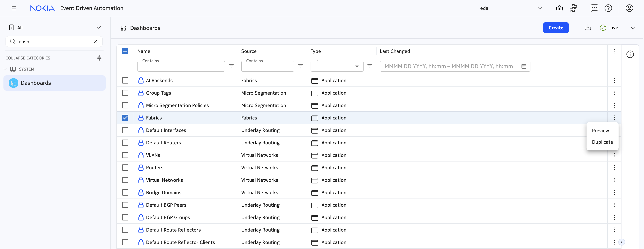Click the Name Contains filter field
The image size is (644, 249).
tap(181, 66)
